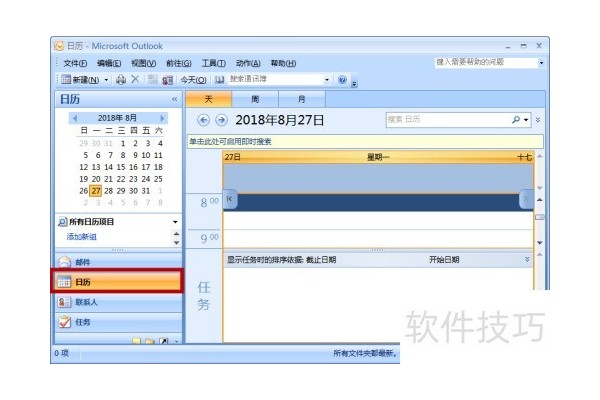Click the categorize icon beside the delete X
The image size is (600, 400).
(153, 80)
